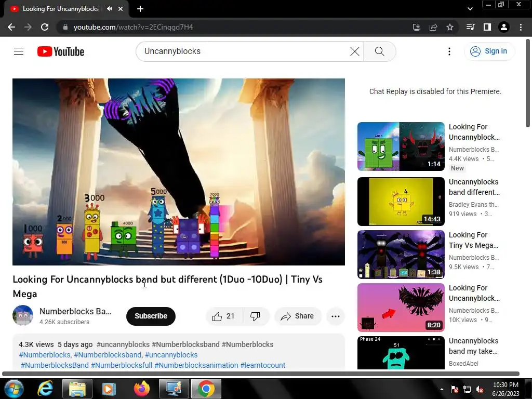
Task: Open YouTube settings three-dot menu near Sign in
Action: coord(449,51)
